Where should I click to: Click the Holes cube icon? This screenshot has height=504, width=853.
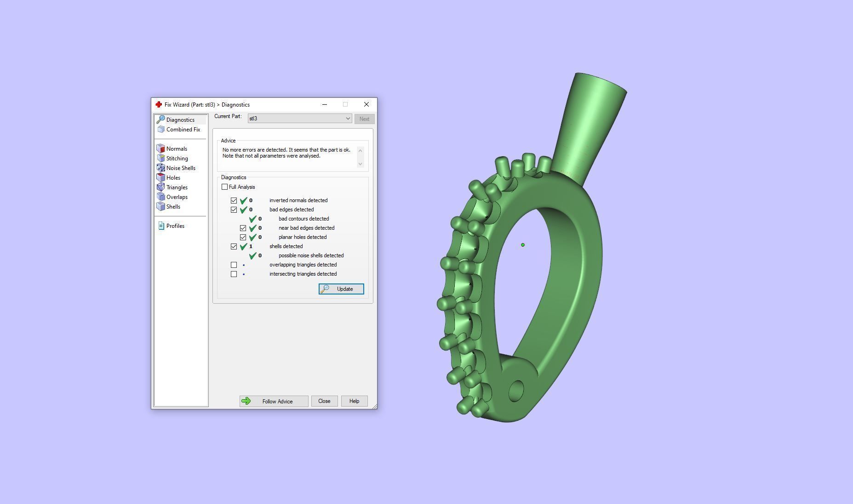[160, 178]
